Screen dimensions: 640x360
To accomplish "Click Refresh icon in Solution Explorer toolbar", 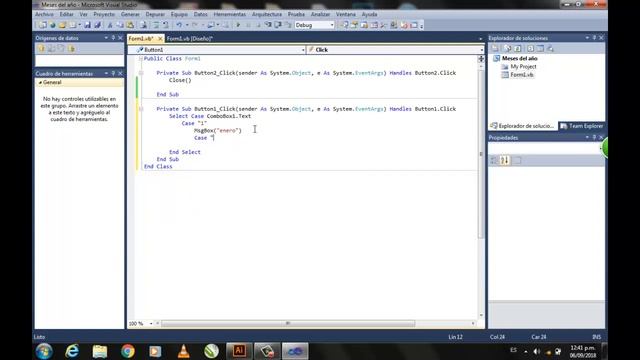I will click(x=518, y=49).
